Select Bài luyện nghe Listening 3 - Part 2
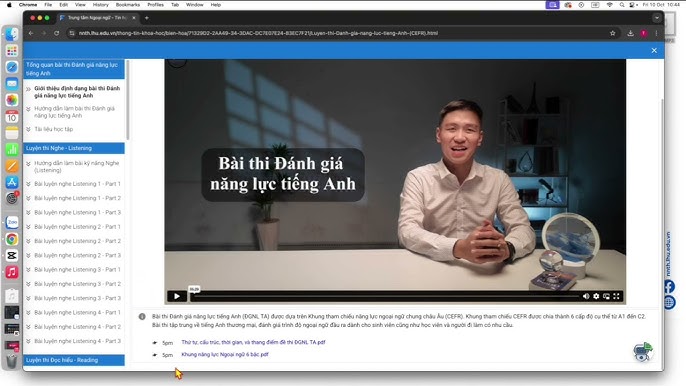 77,284
